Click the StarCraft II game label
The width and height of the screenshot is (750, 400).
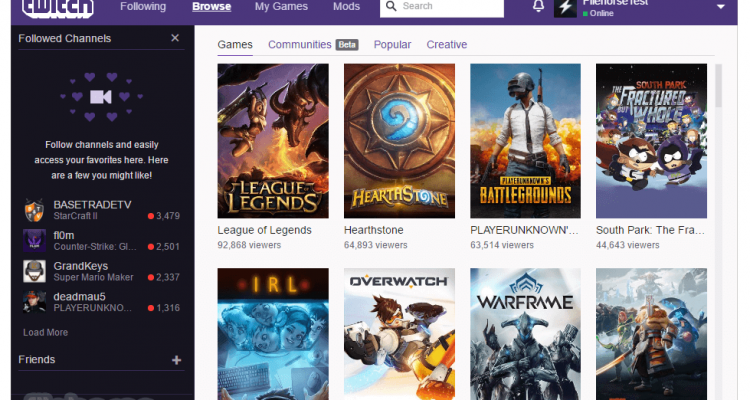76,216
